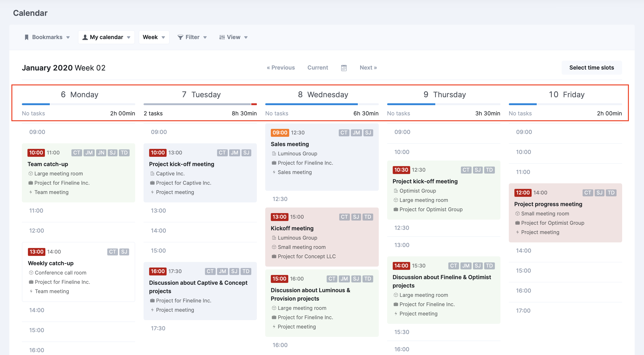Click the briefcase icon beside Project for Concept LLC
The height and width of the screenshot is (355, 644).
[x=274, y=256]
